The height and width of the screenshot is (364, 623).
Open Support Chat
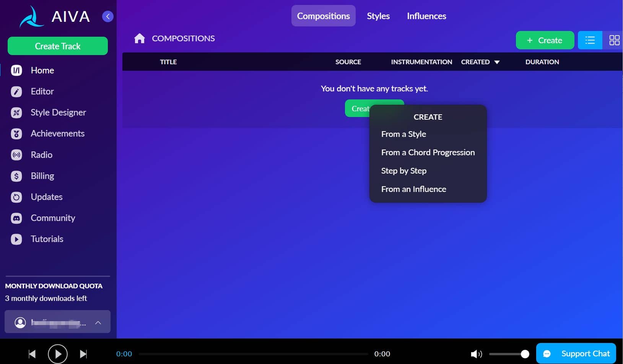click(576, 354)
